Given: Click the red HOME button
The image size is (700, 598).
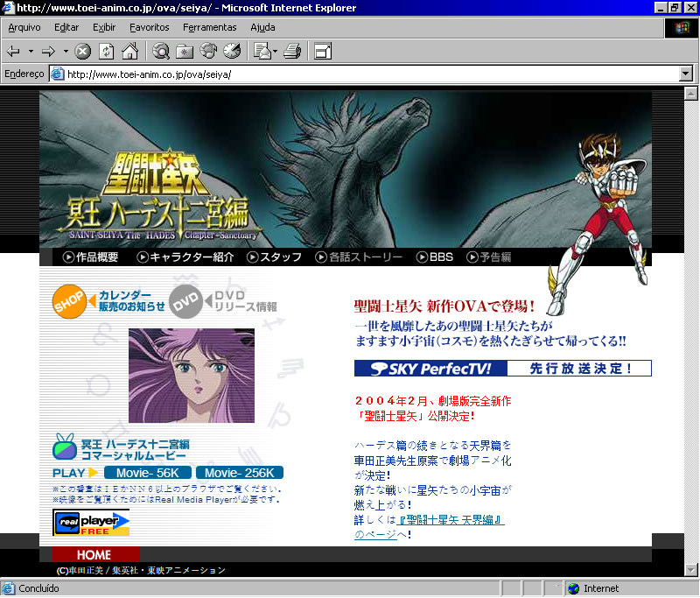Looking at the screenshot, I should click(96, 555).
